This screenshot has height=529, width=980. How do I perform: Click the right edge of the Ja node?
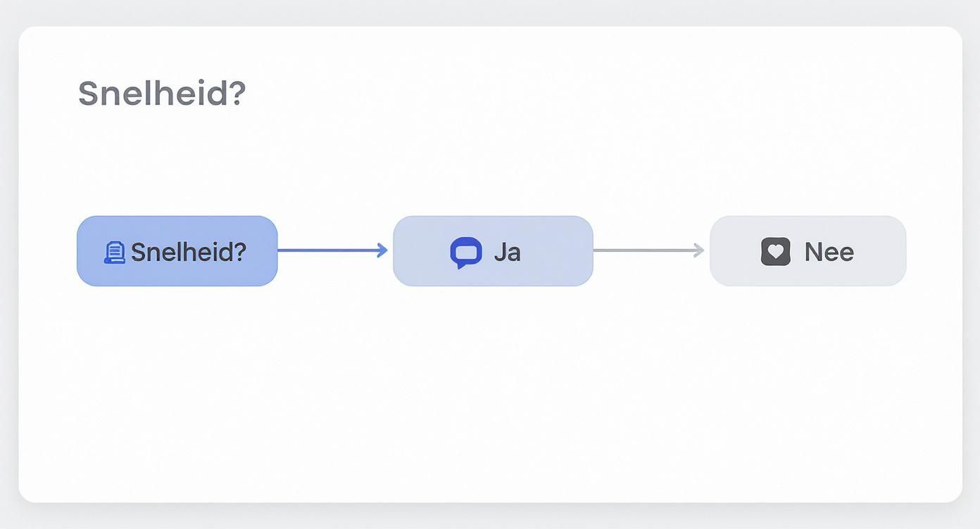[591, 251]
